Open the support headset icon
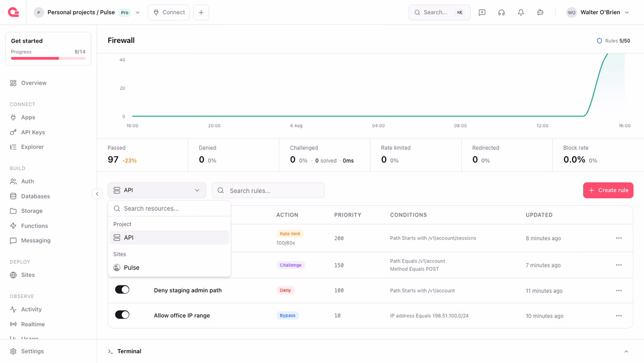644x363 pixels. coord(502,13)
